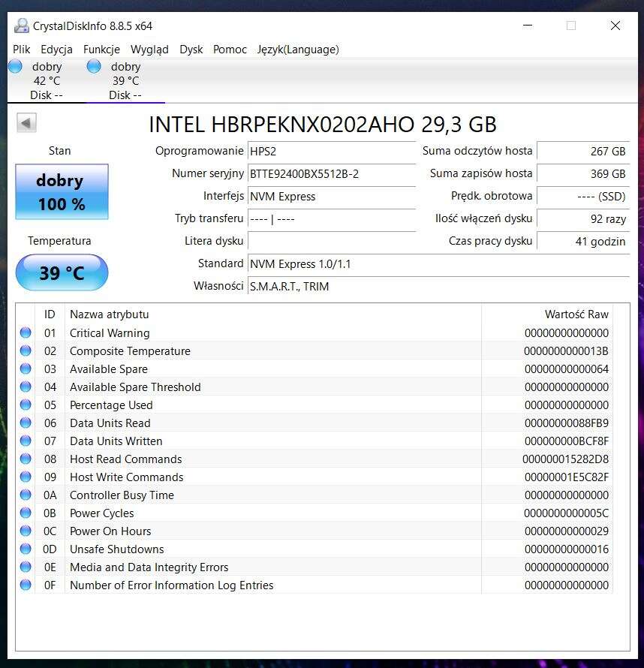Click the CrystalDiskInfo app icon in title bar

[x=22, y=26]
